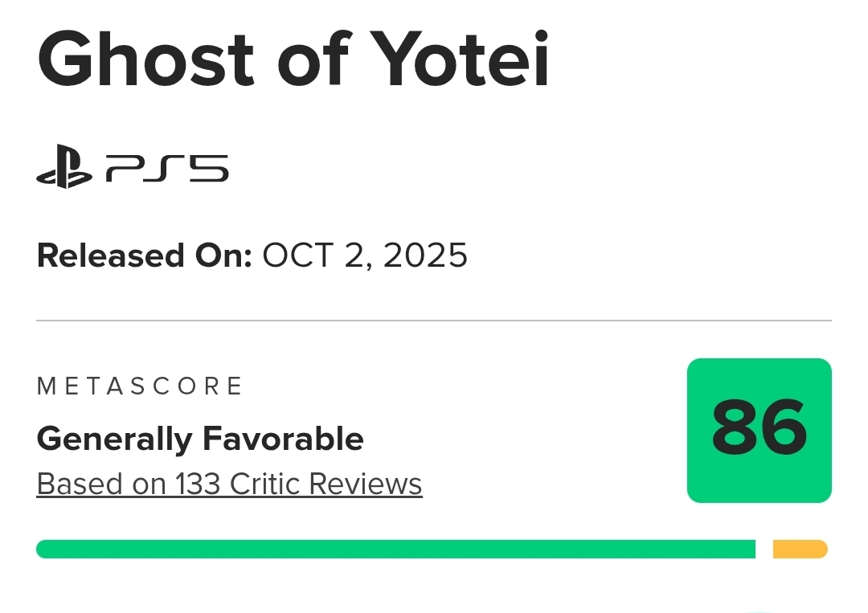This screenshot has width=868, height=613.
Task: Click the Generally Favorable rating text
Action: click(200, 439)
